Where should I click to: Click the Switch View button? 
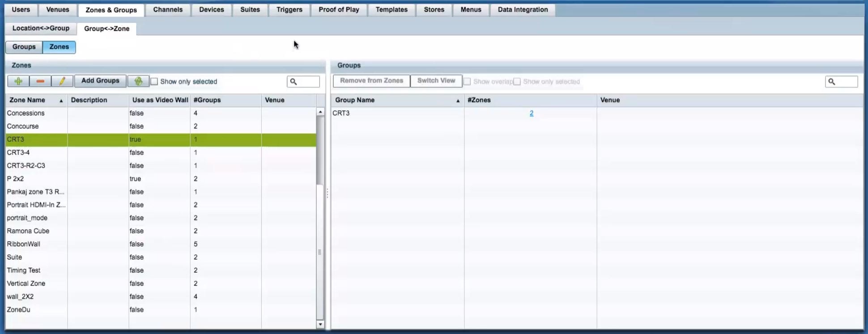[x=436, y=81]
